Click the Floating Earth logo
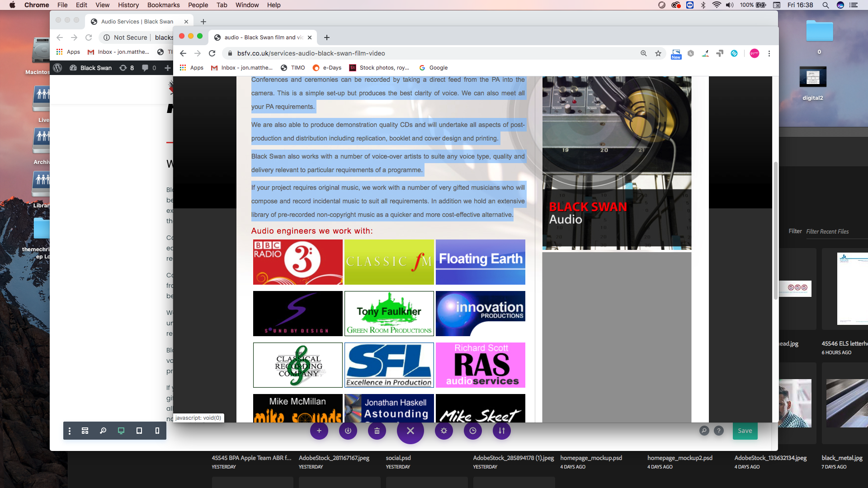The image size is (868, 488). pos(481,262)
